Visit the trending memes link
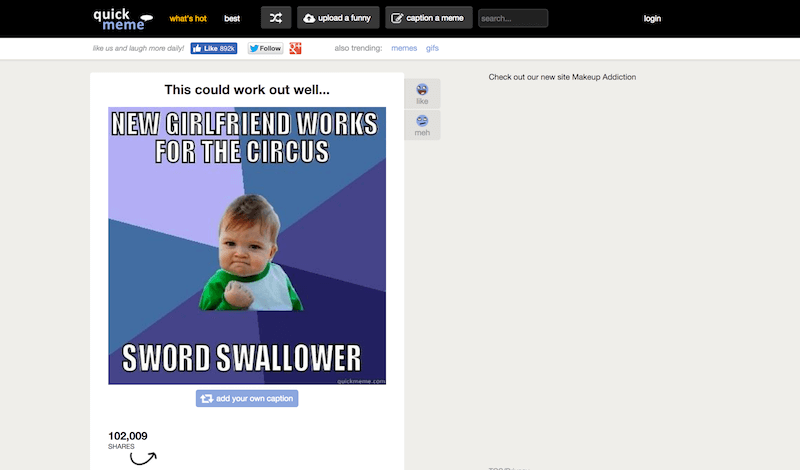 (x=404, y=48)
